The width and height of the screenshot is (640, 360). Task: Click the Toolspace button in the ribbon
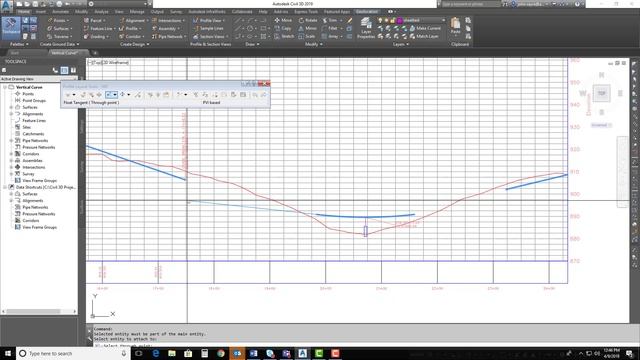[11, 28]
